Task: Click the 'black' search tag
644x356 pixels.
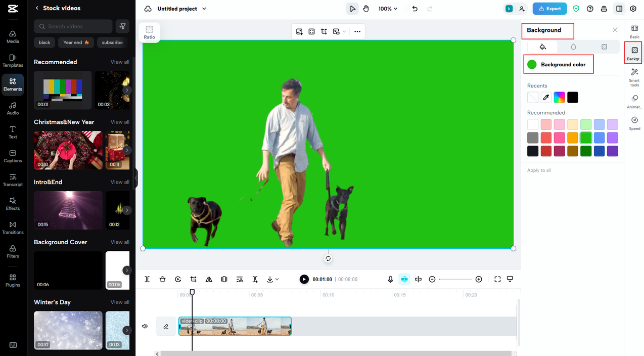Action: tap(44, 42)
